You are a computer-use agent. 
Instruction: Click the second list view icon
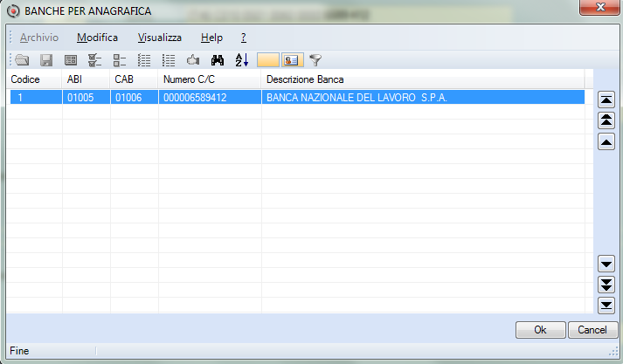pos(169,60)
